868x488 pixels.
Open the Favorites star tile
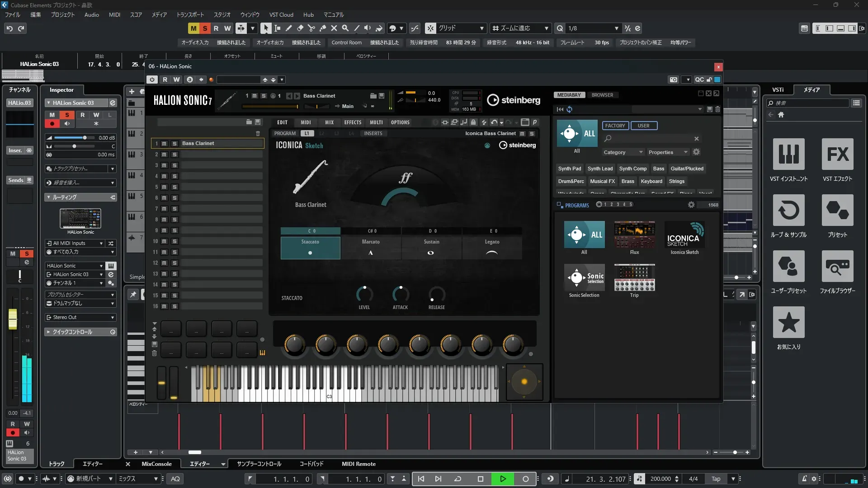(x=788, y=323)
